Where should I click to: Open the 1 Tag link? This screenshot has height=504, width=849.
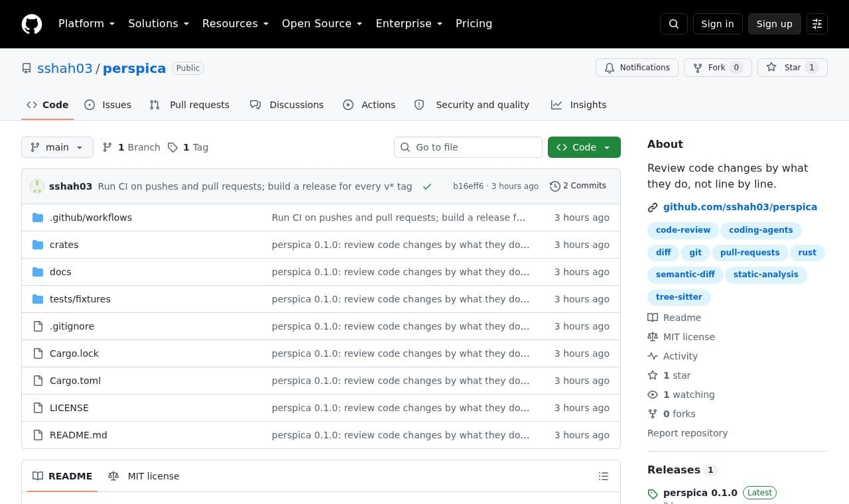click(188, 147)
